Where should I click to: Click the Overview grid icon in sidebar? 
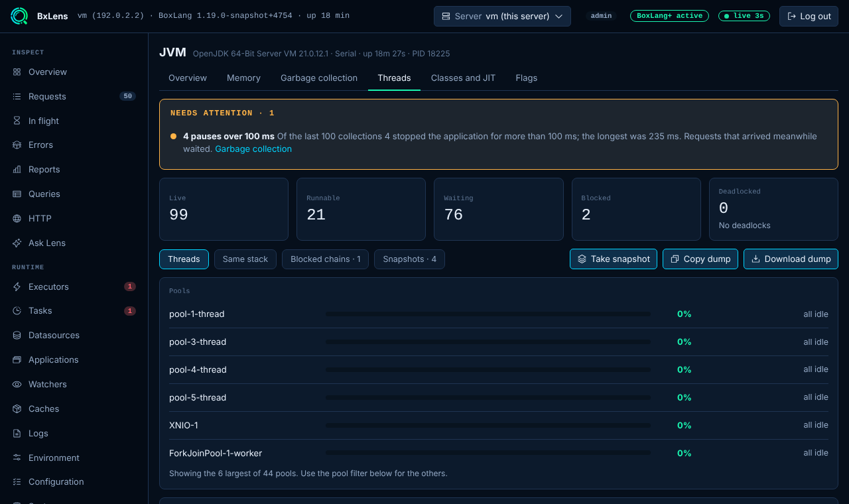[x=17, y=72]
